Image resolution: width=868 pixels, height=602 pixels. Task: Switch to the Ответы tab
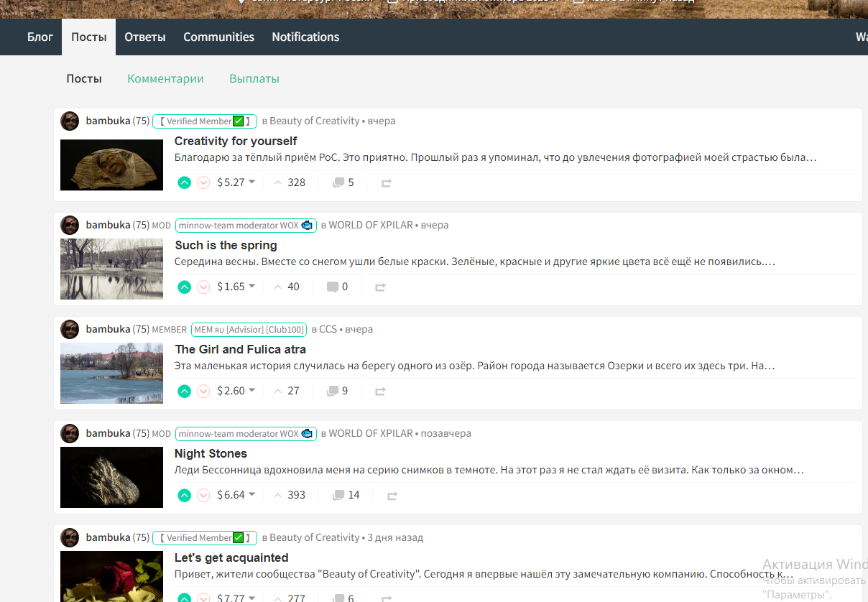145,37
